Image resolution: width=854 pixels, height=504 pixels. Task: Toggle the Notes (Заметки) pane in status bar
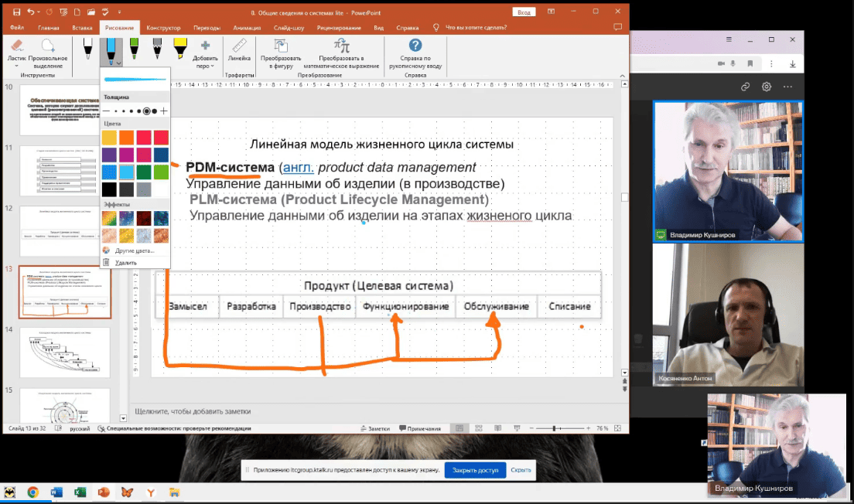(374, 428)
